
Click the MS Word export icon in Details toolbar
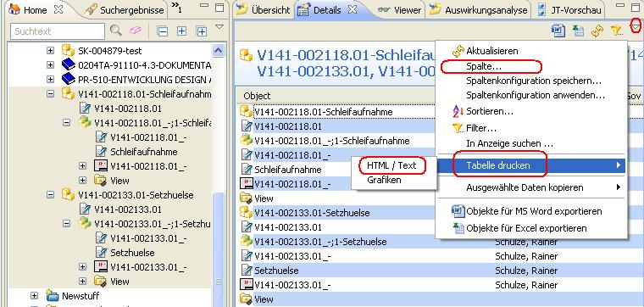[x=558, y=31]
